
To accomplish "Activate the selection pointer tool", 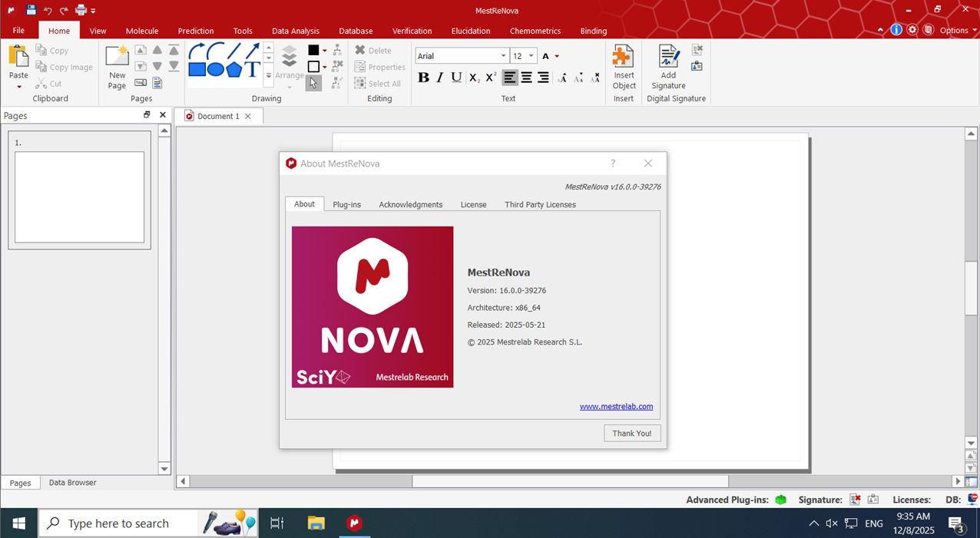I will pyautogui.click(x=313, y=83).
